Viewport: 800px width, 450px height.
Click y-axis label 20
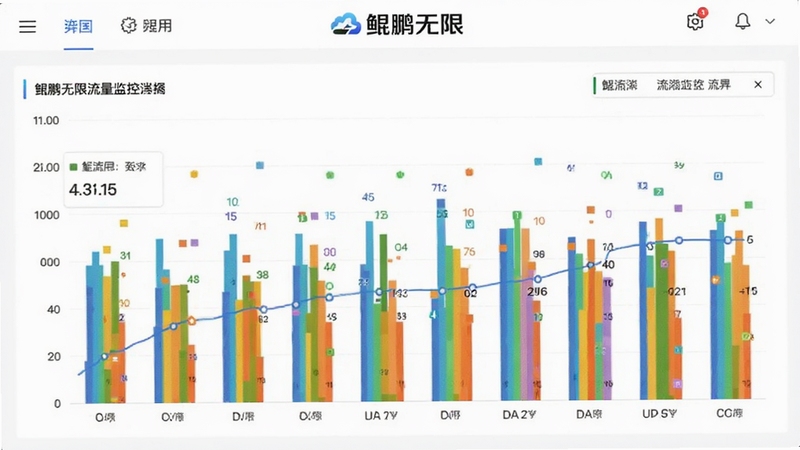tap(54, 357)
